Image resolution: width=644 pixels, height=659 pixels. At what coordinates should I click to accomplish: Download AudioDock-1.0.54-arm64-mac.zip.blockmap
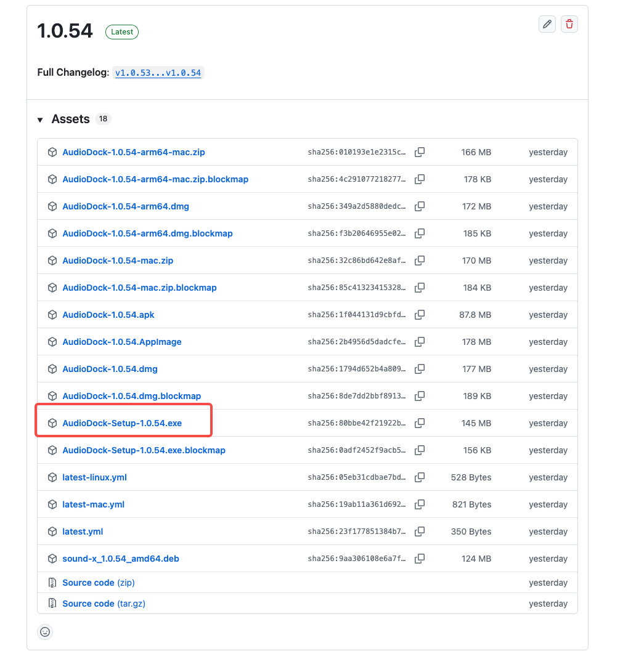point(155,179)
